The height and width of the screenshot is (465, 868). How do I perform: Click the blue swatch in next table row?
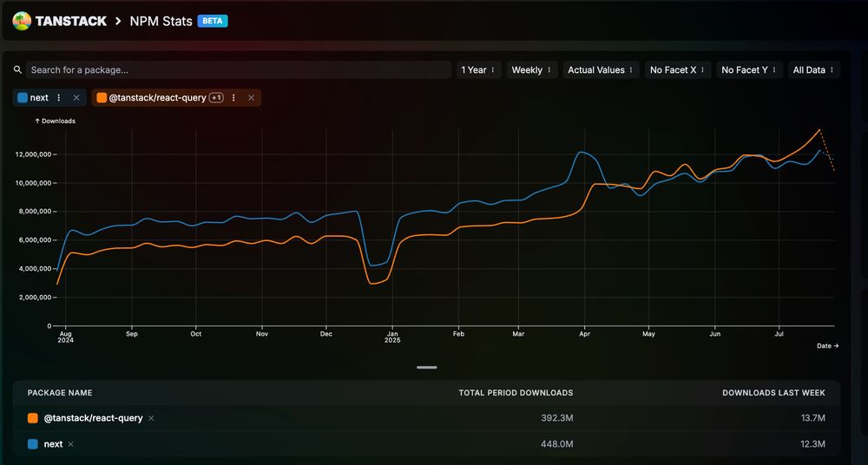tap(33, 444)
